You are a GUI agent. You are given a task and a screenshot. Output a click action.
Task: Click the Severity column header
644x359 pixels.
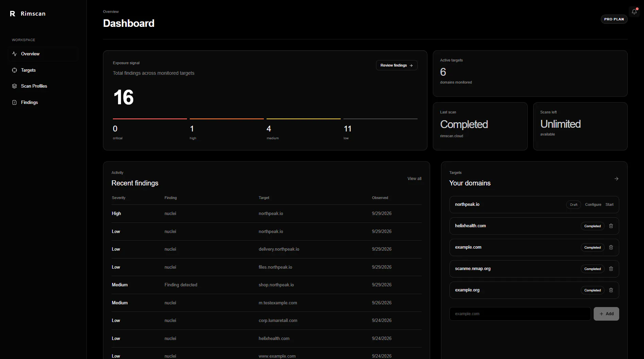click(119, 198)
